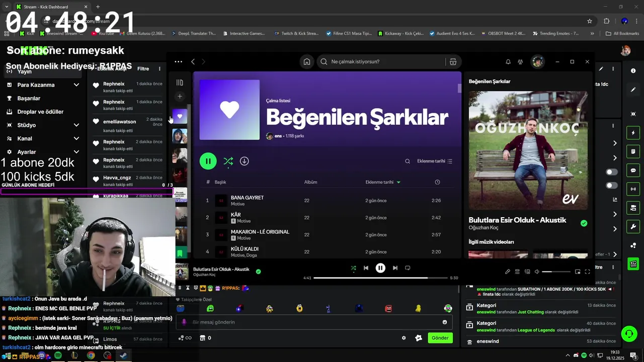Toggle shuffle in the bottom player bar
The width and height of the screenshot is (644, 362).
[353, 268]
